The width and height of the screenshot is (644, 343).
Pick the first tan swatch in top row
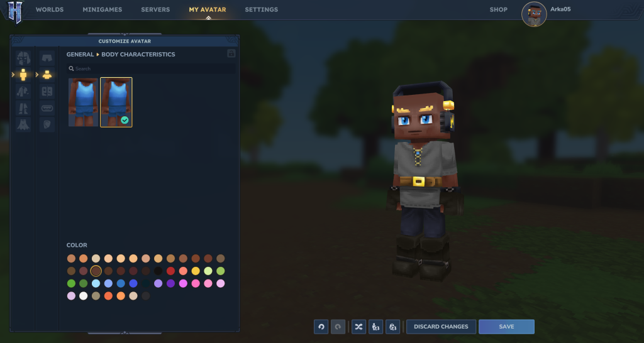[x=71, y=258]
